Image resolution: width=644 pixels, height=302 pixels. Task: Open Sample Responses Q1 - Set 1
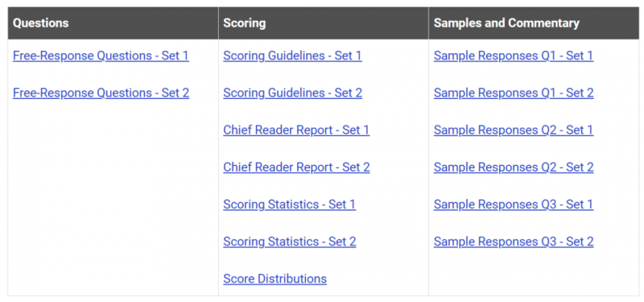pyautogui.click(x=514, y=56)
